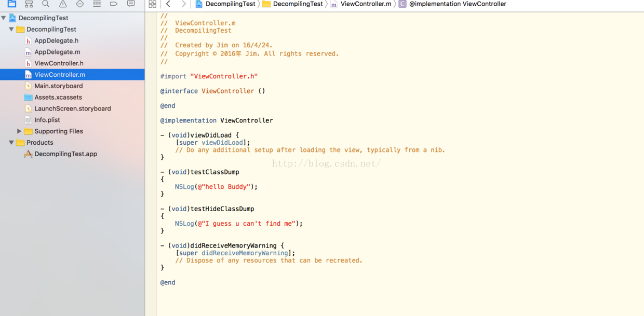Select Info.plist in the project navigator
The image size is (644, 316).
coord(47,120)
